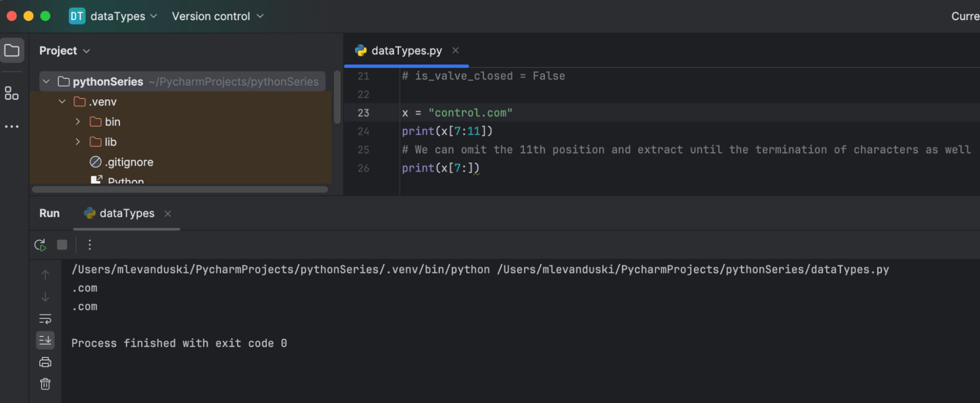The height and width of the screenshot is (403, 980).
Task: Open the Project tool window folder icon
Action: [12, 50]
